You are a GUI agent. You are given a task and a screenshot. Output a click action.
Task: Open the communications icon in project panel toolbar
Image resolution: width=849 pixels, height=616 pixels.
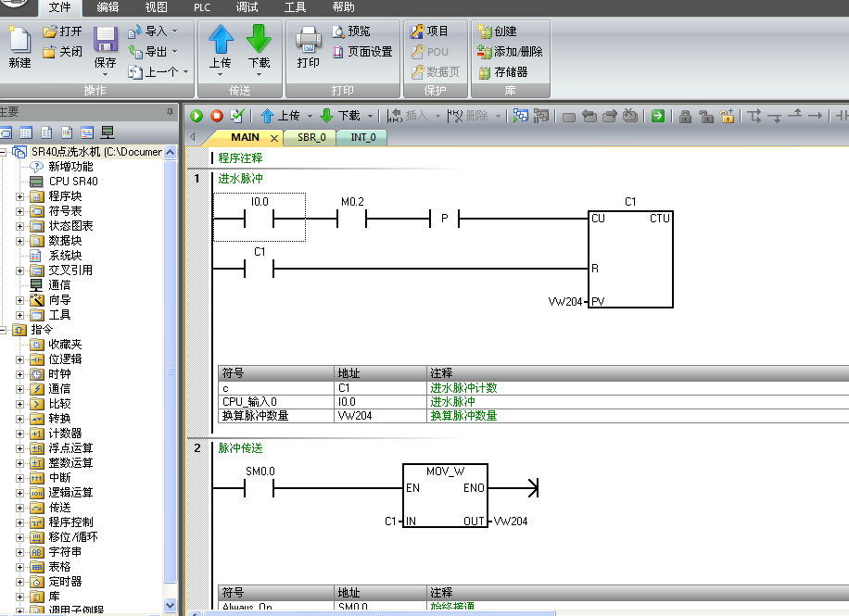108,132
